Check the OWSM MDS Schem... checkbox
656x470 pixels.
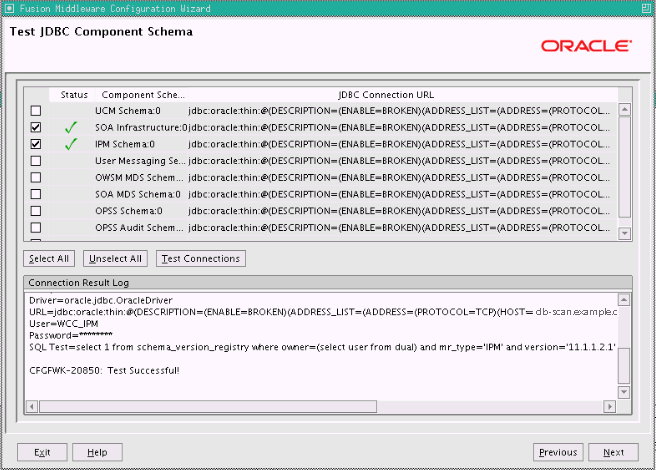36,177
